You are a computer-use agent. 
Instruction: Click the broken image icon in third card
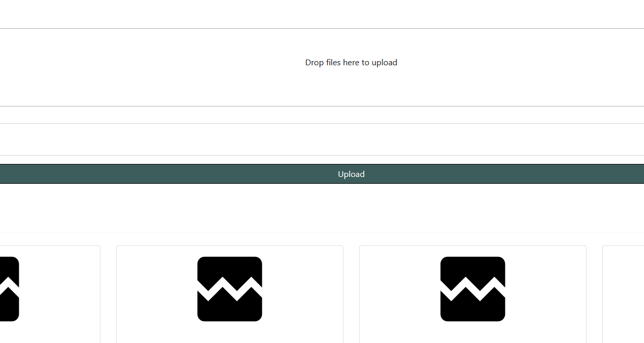pyautogui.click(x=473, y=289)
